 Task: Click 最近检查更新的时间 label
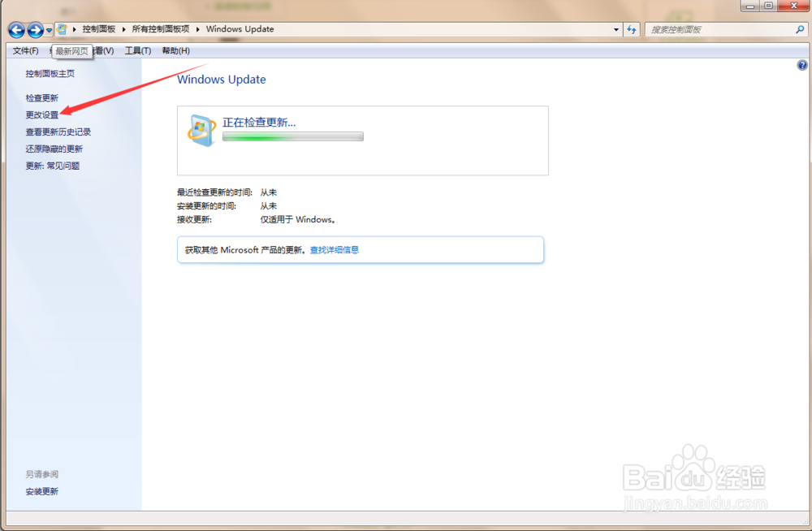pos(214,192)
